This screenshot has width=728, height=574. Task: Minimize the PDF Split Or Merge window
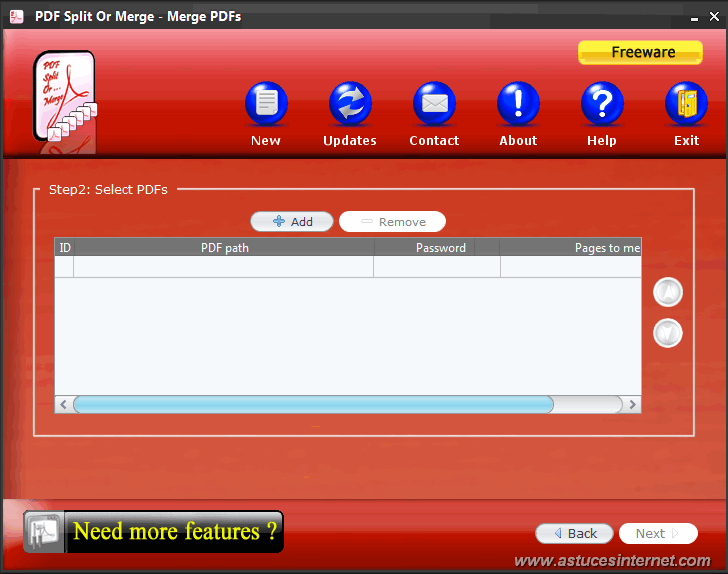tap(694, 18)
